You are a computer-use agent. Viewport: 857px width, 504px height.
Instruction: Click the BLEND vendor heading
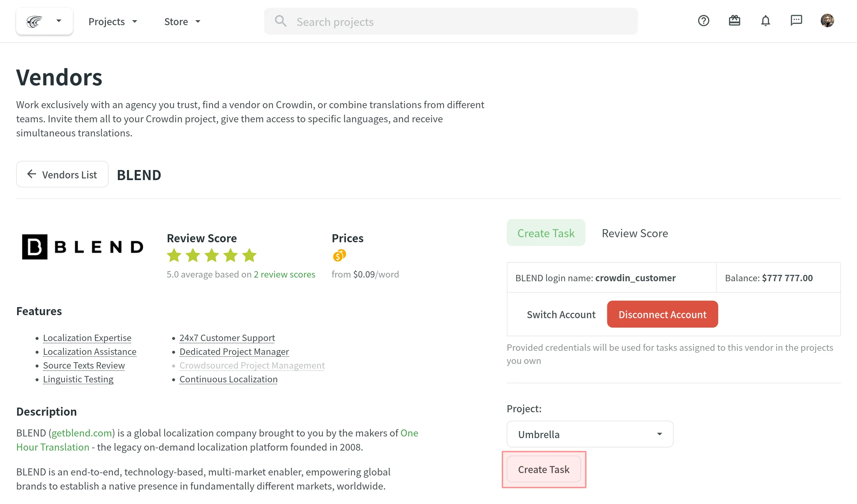point(139,175)
